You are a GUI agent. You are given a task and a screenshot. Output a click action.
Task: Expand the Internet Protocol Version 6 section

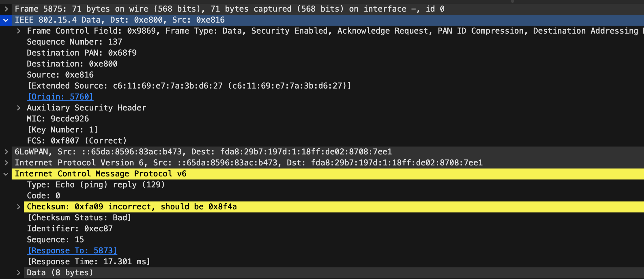[x=6, y=162]
